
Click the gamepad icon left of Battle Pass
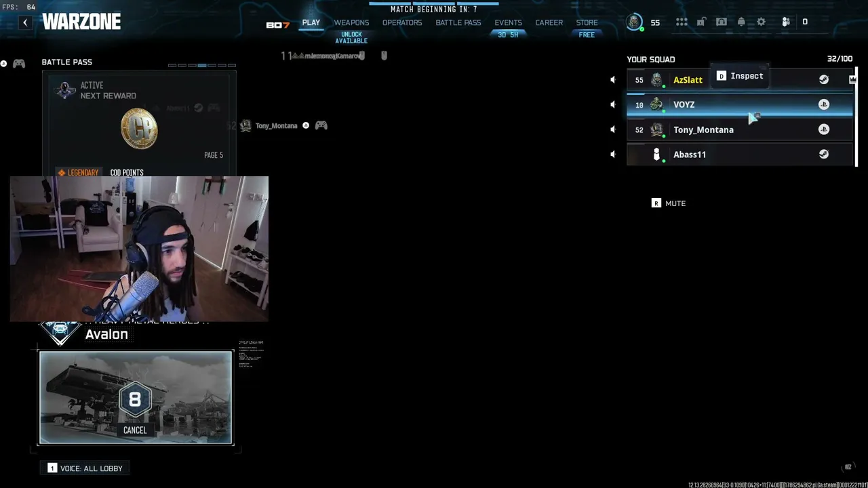tap(19, 64)
